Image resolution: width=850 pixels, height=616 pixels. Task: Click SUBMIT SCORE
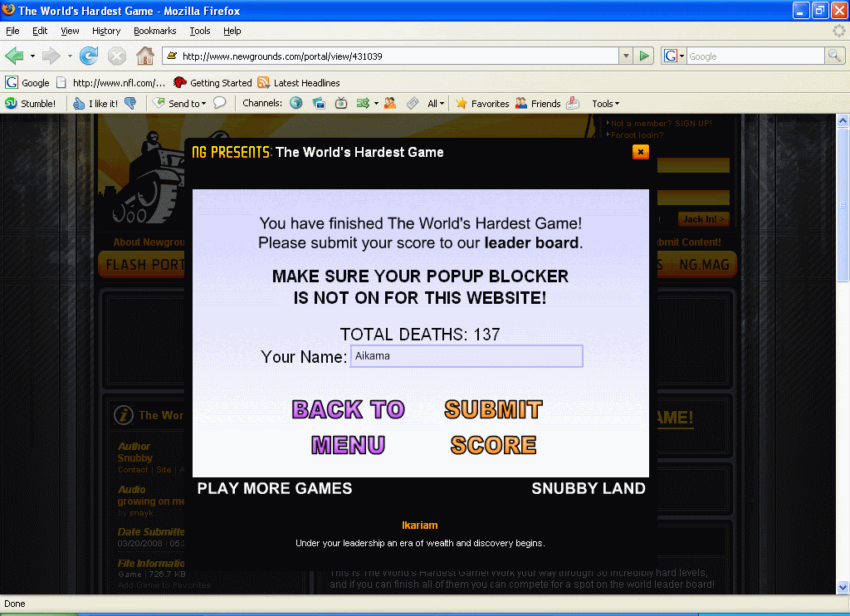tap(493, 428)
